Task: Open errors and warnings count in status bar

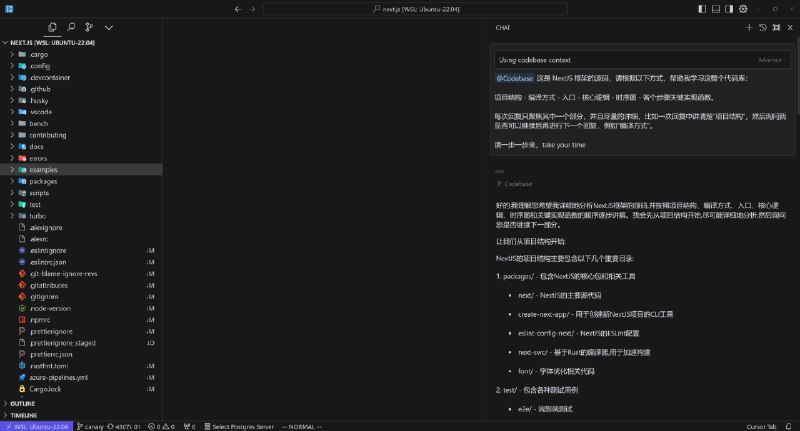Action: pyautogui.click(x=161, y=426)
